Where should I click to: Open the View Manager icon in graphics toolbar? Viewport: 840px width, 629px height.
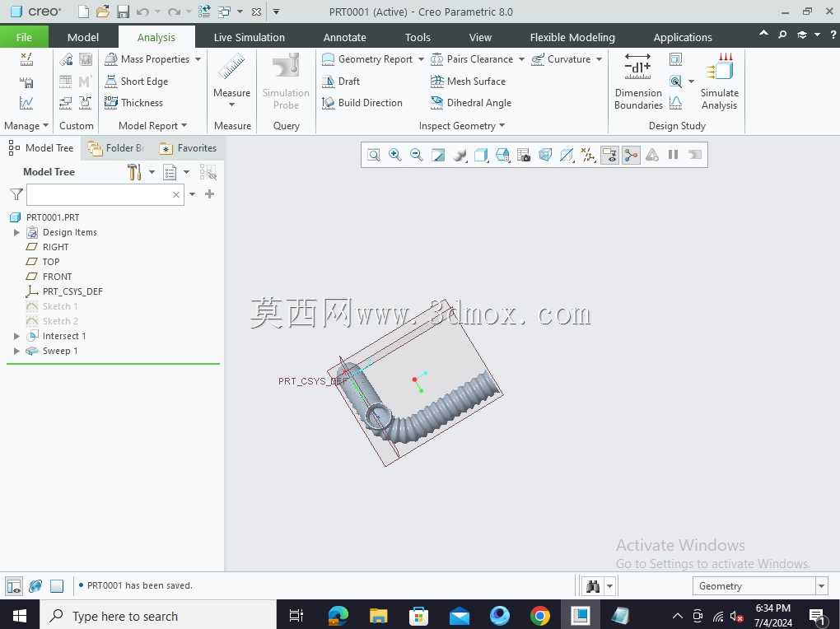pyautogui.click(x=524, y=155)
